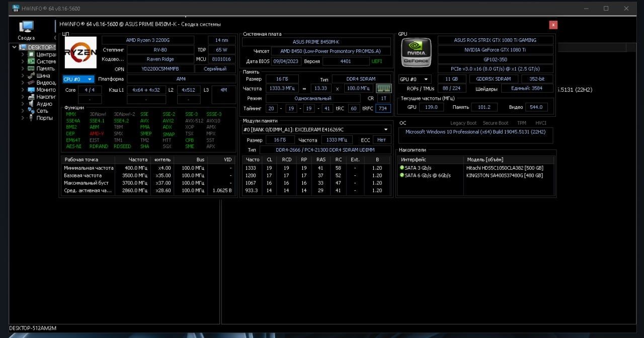Click the GP102-350 GPU chip field
This screenshot has width=644, height=338.
(496, 59)
